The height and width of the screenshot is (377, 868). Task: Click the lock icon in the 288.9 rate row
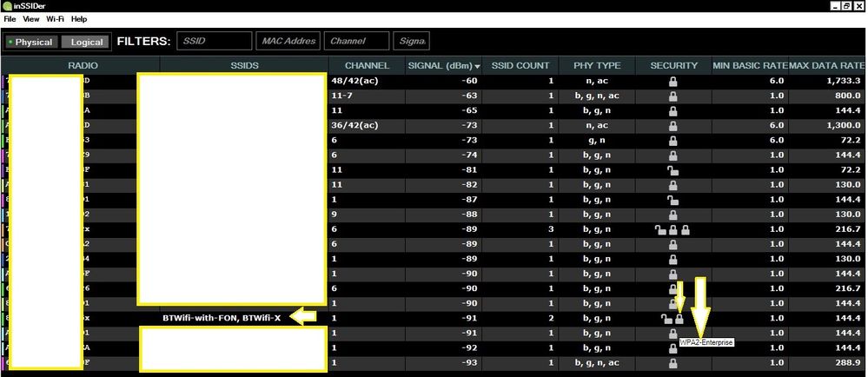click(x=673, y=362)
